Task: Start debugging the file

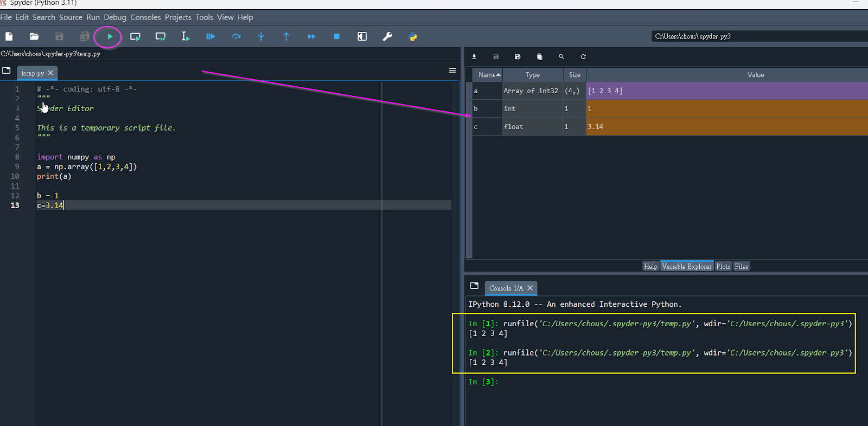Action: (210, 37)
